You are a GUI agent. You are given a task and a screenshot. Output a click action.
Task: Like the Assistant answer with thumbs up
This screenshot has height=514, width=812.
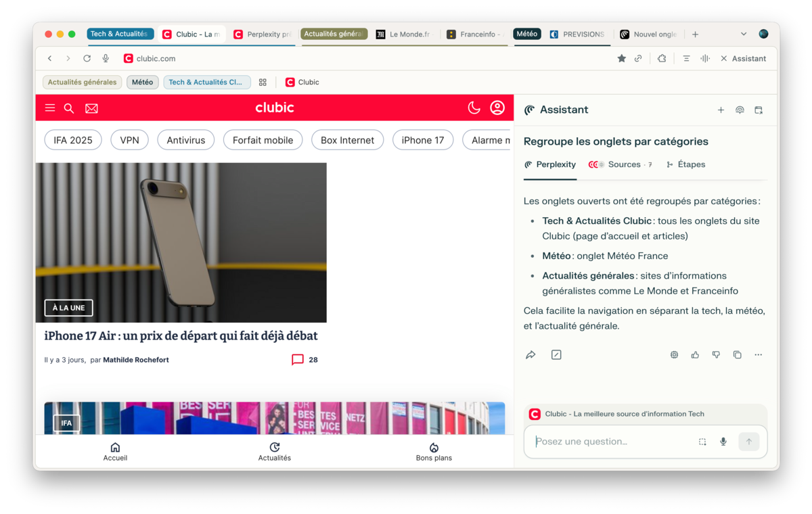(x=695, y=355)
